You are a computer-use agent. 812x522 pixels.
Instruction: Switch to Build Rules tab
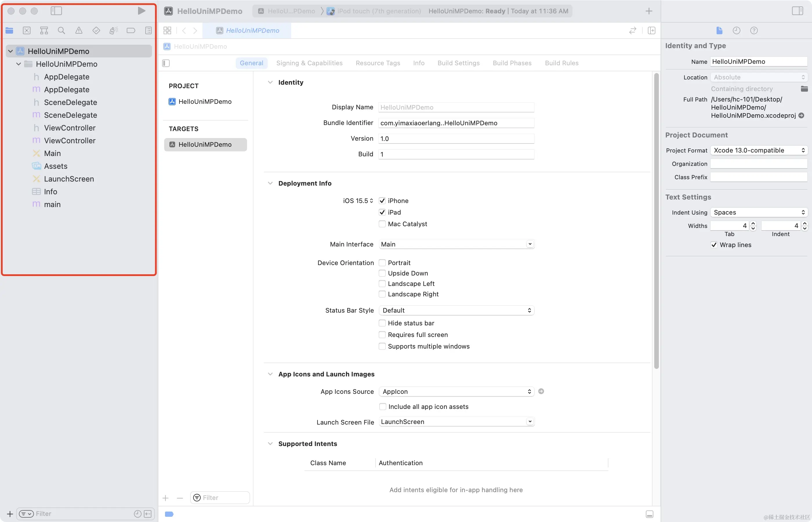(561, 63)
